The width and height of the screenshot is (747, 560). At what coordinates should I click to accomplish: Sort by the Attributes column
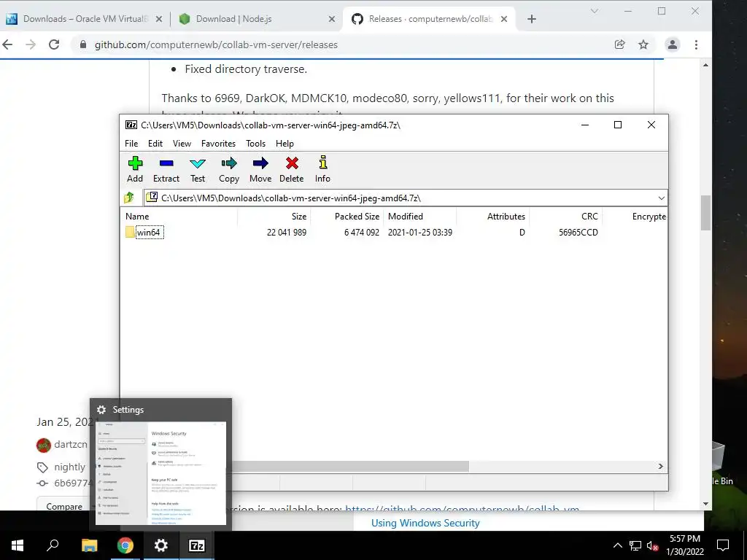[x=506, y=216]
